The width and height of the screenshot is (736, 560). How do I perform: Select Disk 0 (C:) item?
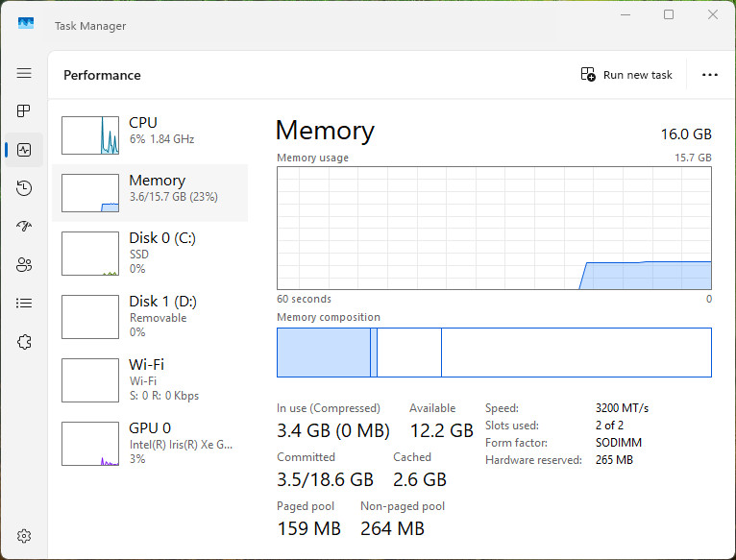(150, 254)
